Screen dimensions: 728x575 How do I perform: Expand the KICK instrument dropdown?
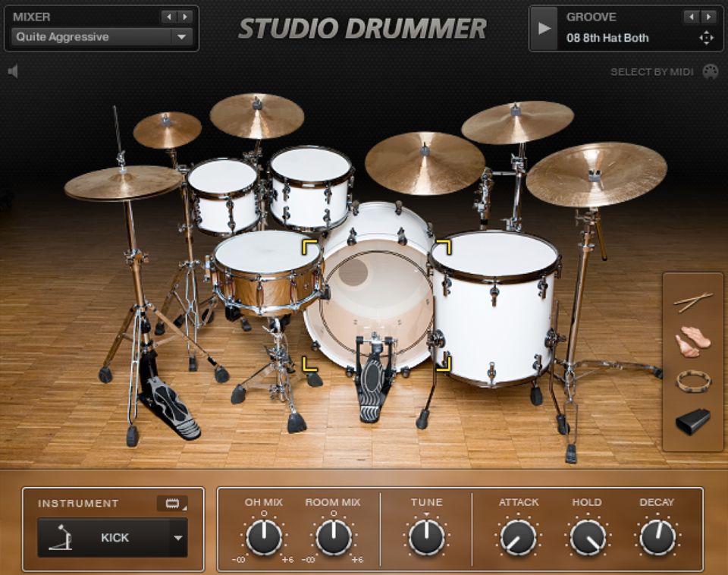point(177,538)
